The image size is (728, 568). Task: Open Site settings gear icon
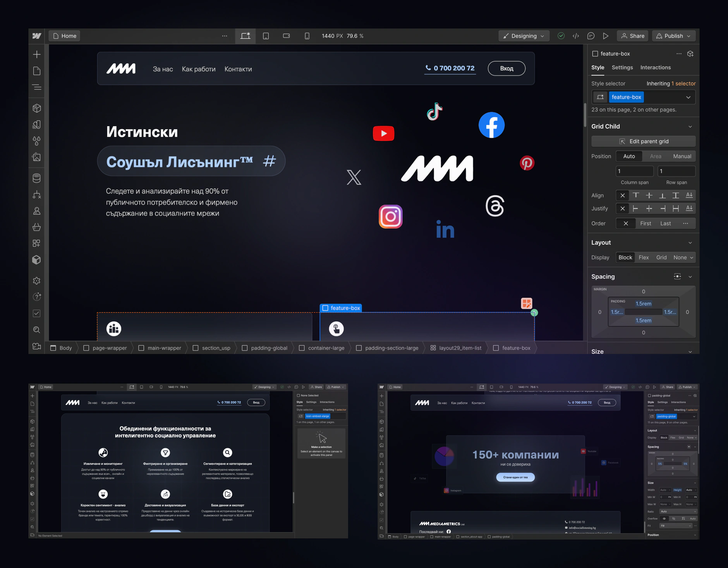(x=37, y=281)
